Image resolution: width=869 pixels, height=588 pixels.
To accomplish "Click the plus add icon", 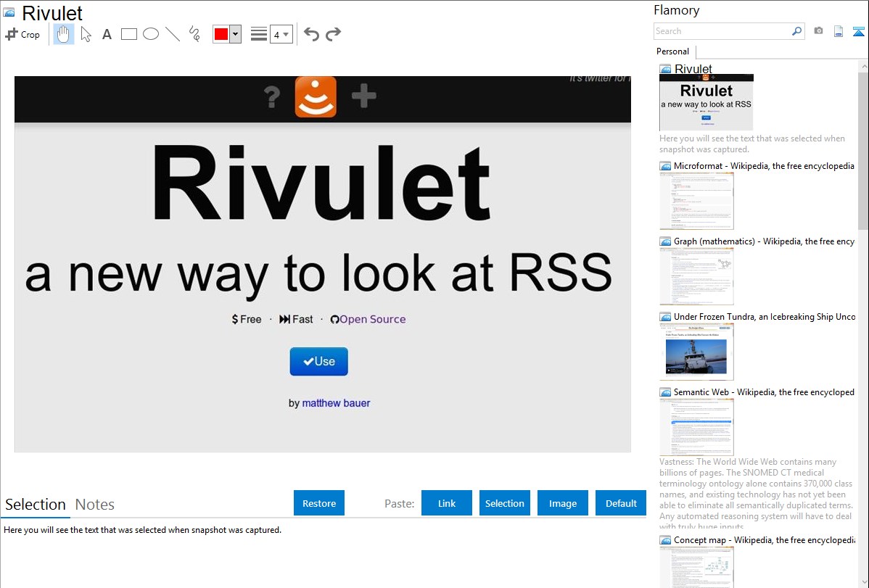I will pyautogui.click(x=364, y=96).
